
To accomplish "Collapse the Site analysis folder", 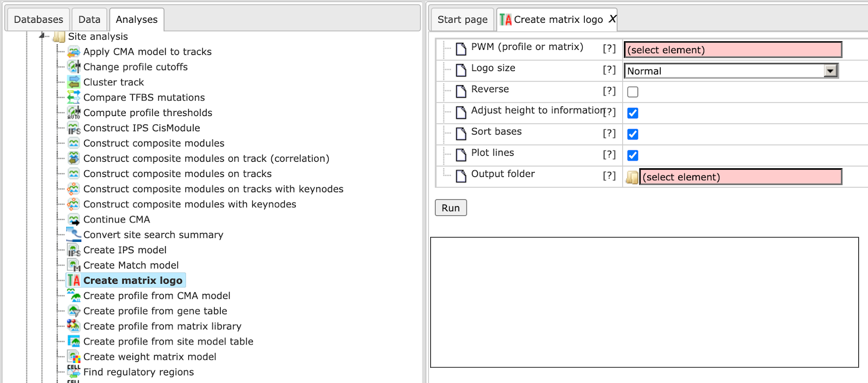I will [x=42, y=36].
